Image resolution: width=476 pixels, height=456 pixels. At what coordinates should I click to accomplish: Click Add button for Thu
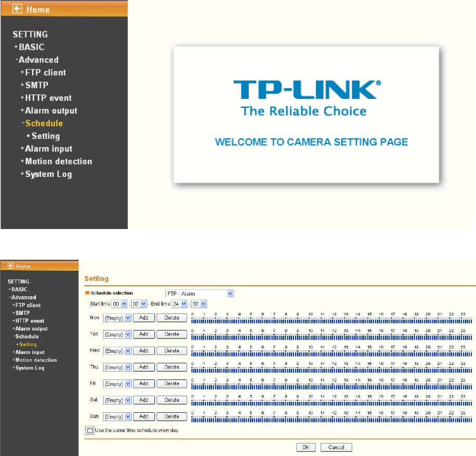pyautogui.click(x=144, y=367)
